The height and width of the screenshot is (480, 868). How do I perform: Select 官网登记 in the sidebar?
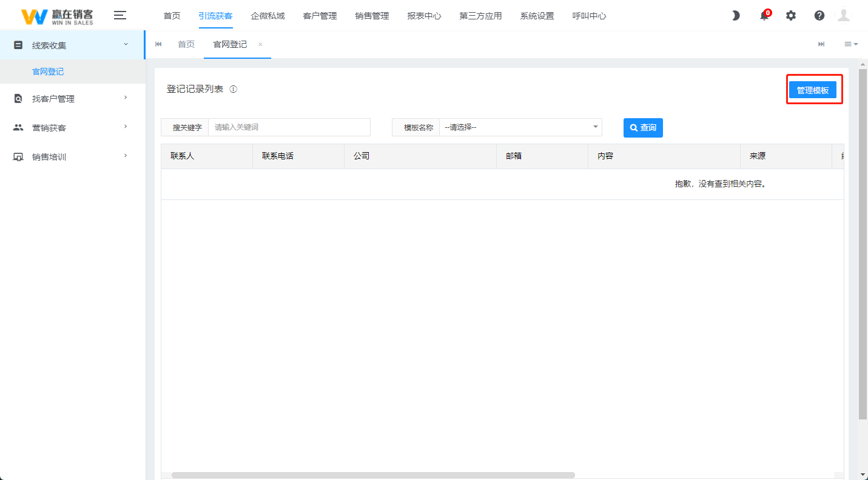click(x=73, y=72)
